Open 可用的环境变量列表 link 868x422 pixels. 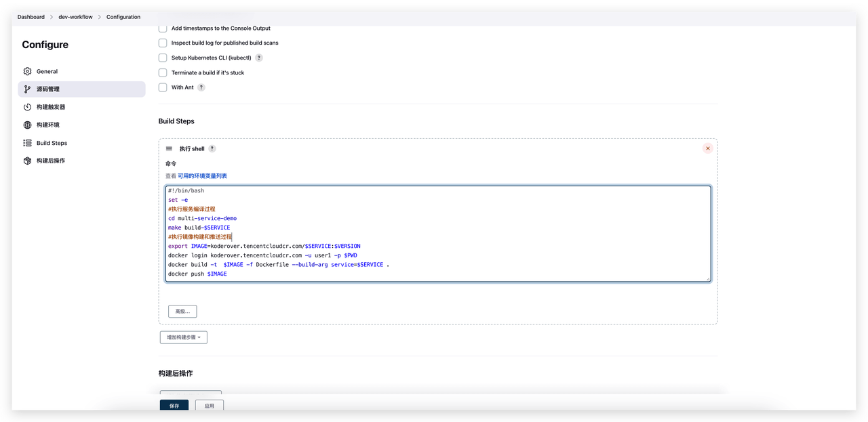coord(202,176)
